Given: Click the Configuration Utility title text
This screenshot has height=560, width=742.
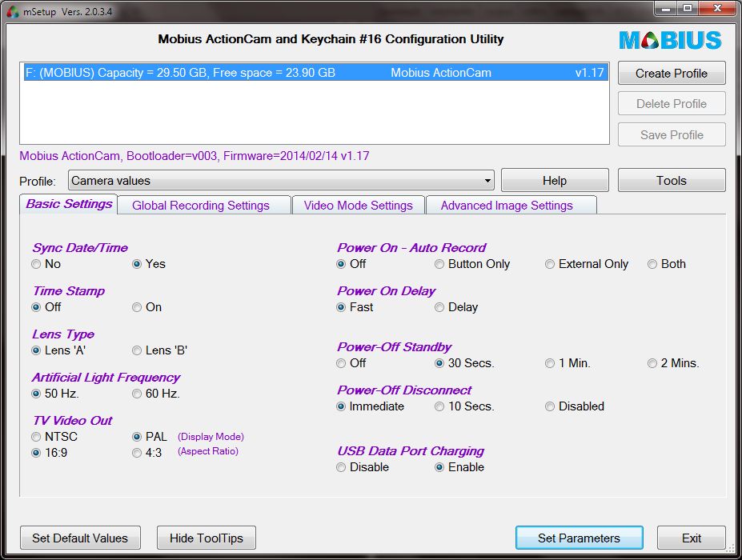Looking at the screenshot, I should pos(331,39).
